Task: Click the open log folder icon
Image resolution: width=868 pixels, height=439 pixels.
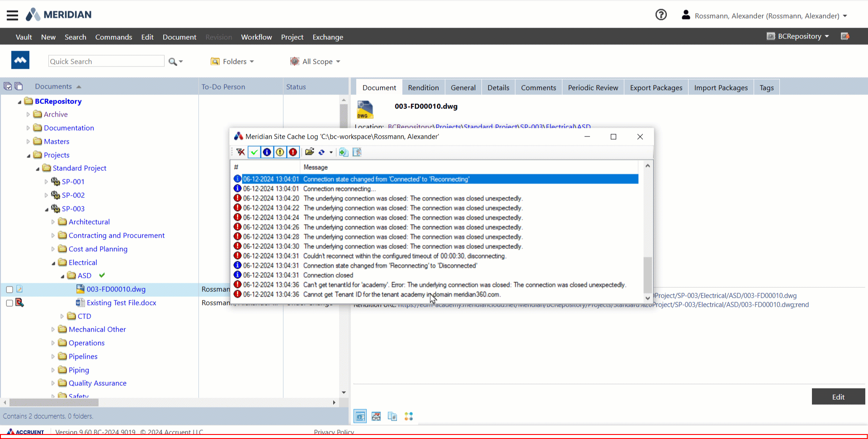Action: coord(310,152)
